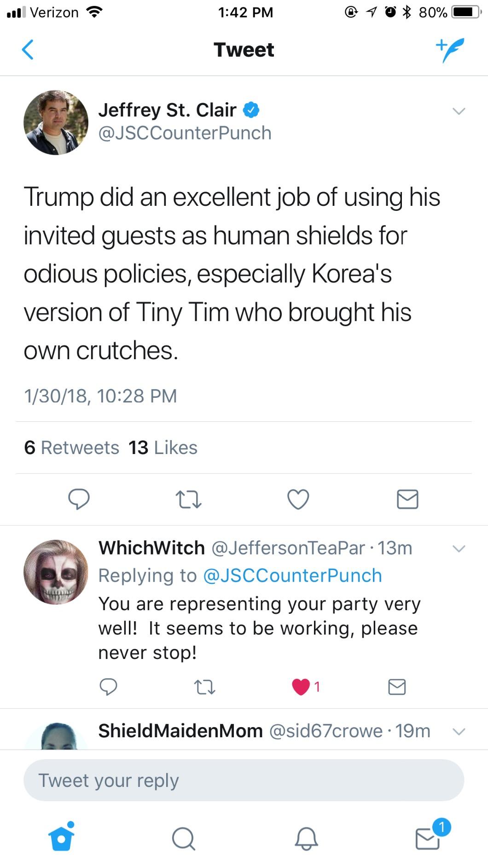Send WhichWitch's reply via message
This screenshot has height=868, width=488.
tap(397, 687)
